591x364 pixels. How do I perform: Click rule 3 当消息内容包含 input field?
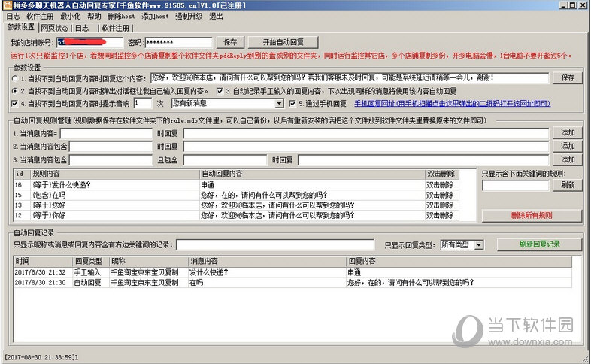(111, 159)
